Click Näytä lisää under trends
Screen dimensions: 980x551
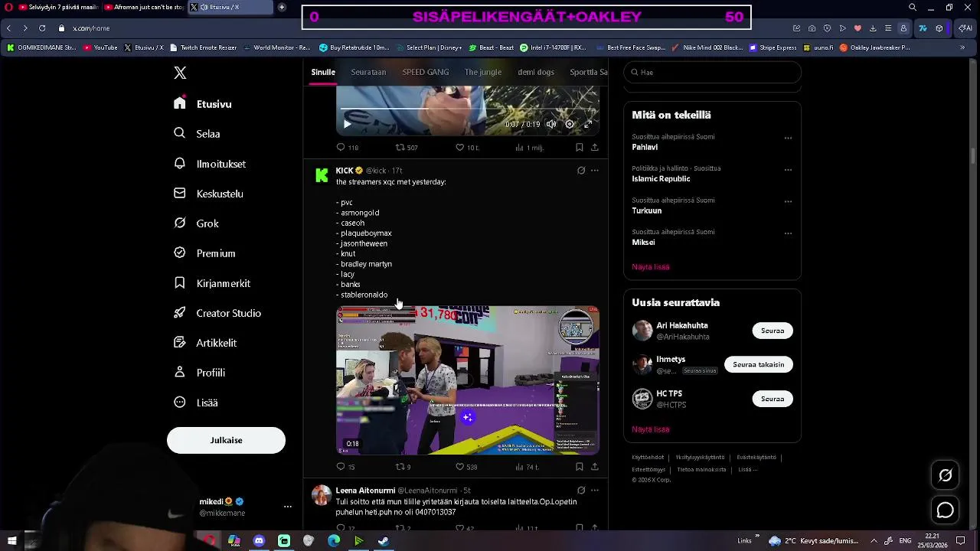tap(651, 267)
